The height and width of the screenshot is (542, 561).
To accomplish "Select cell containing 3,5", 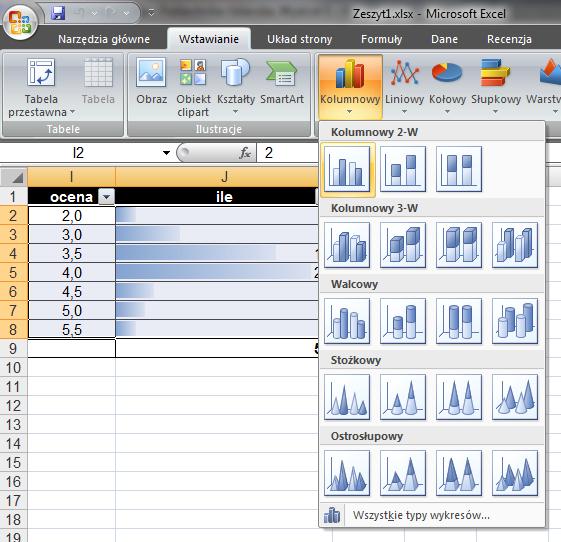I will pyautogui.click(x=72, y=254).
